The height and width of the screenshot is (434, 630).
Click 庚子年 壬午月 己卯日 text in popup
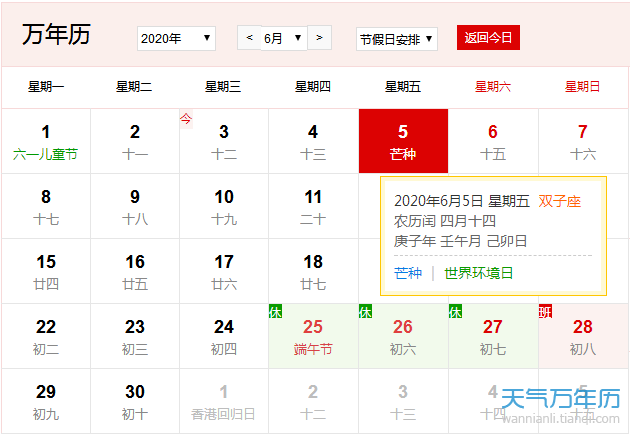pos(460,241)
